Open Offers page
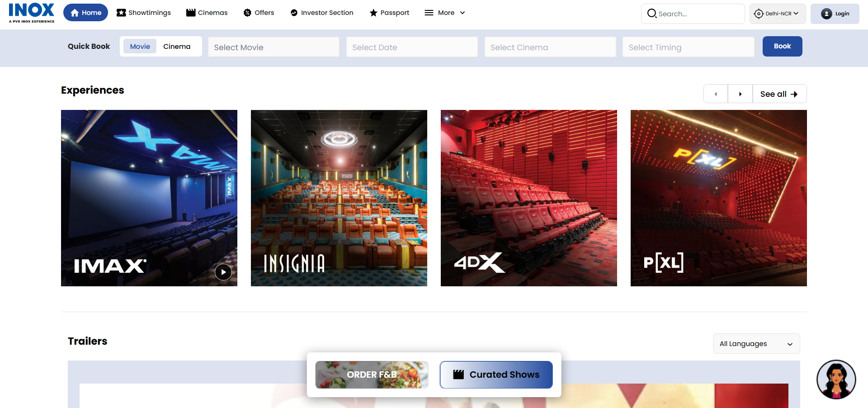This screenshot has height=408, width=868. click(x=259, y=13)
